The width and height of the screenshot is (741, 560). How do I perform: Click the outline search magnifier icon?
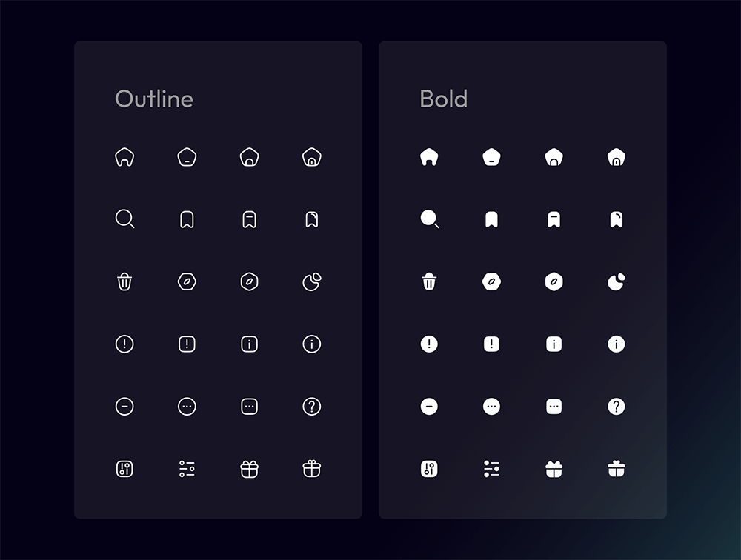coord(124,219)
